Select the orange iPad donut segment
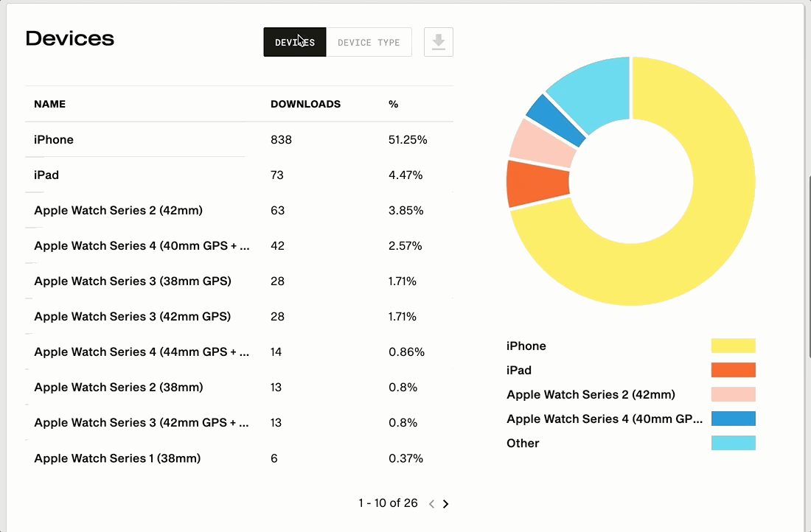The height and width of the screenshot is (532, 811). 538,183
